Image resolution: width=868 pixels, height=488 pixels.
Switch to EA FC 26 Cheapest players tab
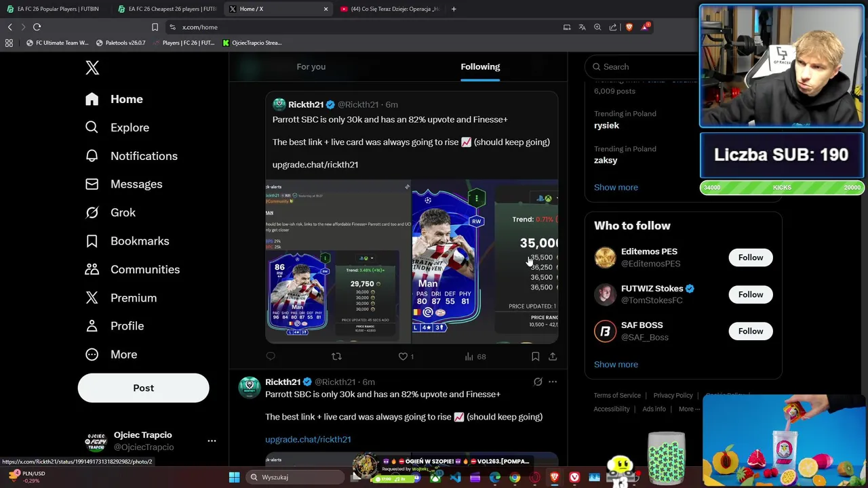coord(166,9)
